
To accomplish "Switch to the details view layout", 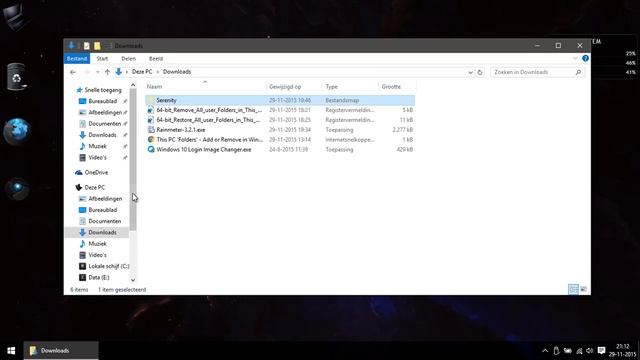I will 573,289.
